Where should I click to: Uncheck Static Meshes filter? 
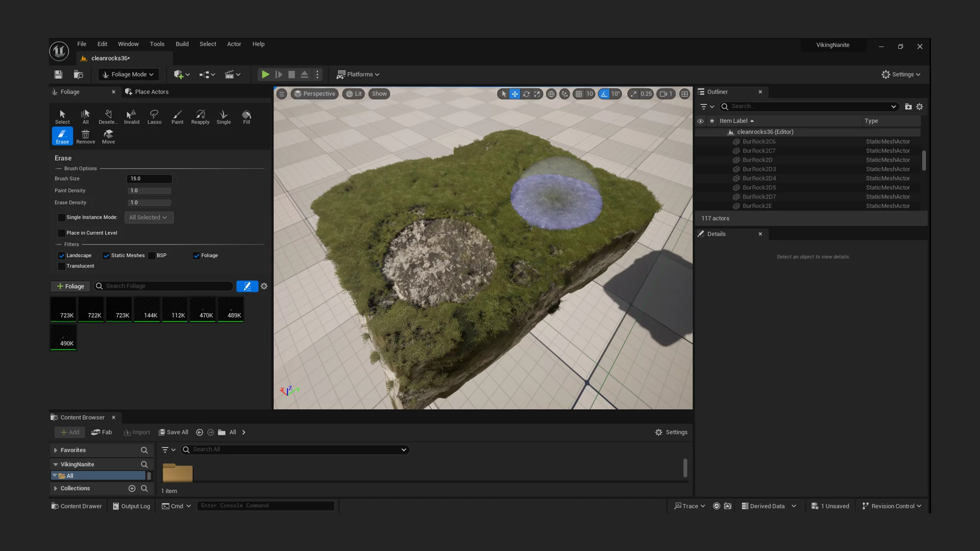pyautogui.click(x=106, y=256)
